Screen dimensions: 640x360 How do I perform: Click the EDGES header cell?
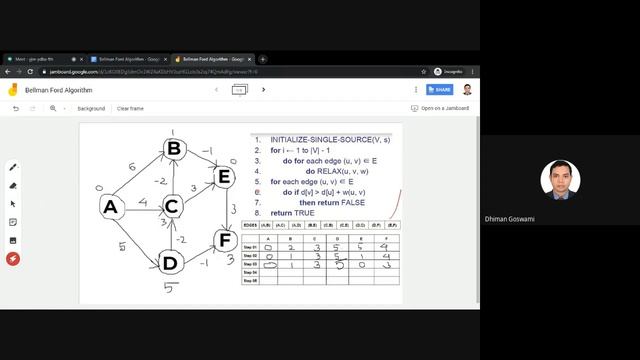coord(250,225)
